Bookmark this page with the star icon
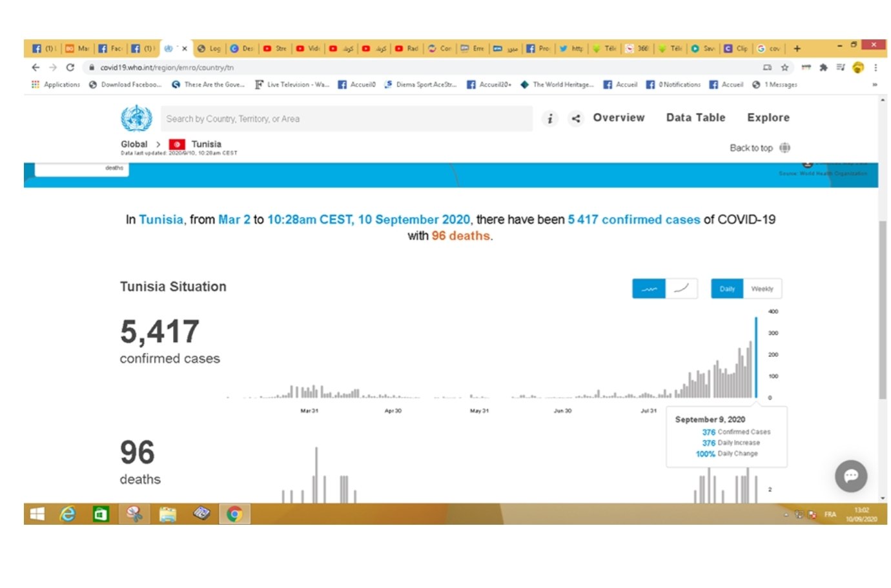 click(784, 67)
